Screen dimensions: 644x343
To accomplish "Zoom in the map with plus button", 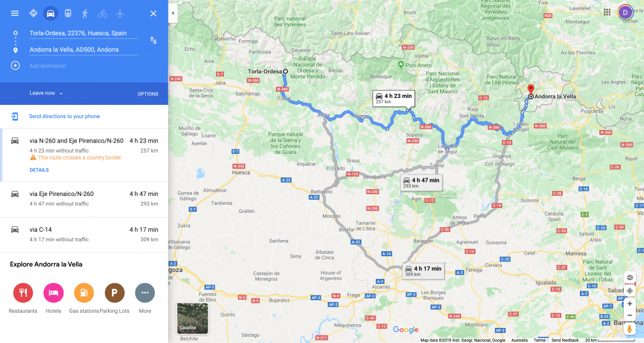I will pos(630,304).
